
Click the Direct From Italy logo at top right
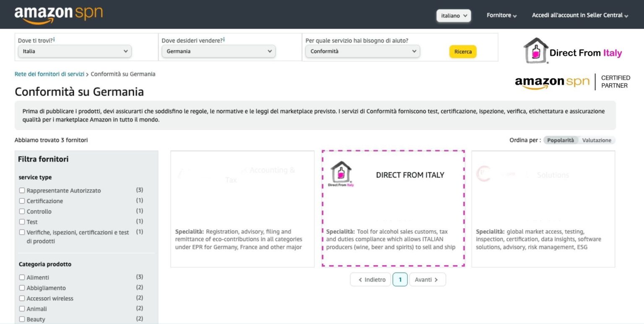click(573, 51)
